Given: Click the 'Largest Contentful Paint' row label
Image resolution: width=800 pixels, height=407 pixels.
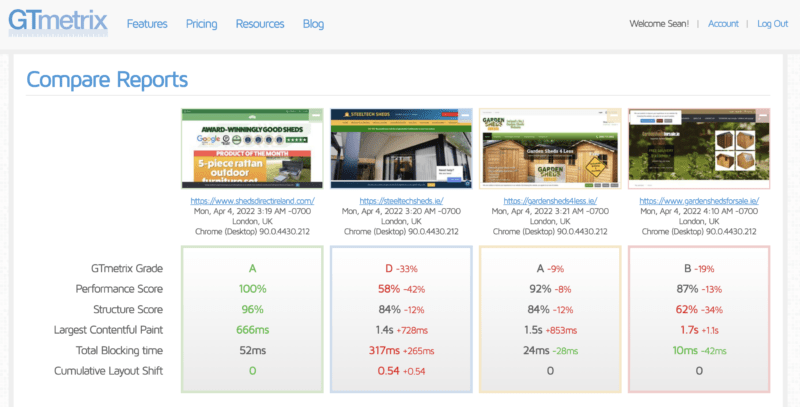Looking at the screenshot, I should (x=109, y=330).
